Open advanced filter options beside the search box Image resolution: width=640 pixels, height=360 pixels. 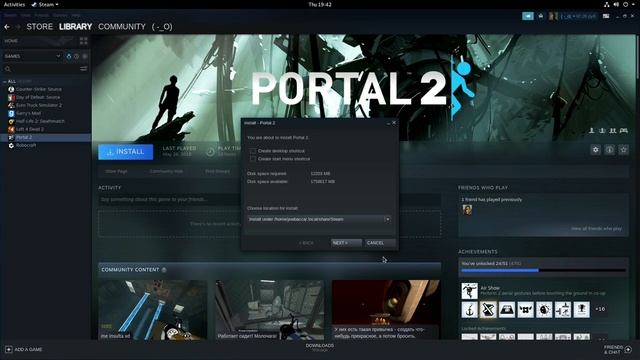point(84,69)
